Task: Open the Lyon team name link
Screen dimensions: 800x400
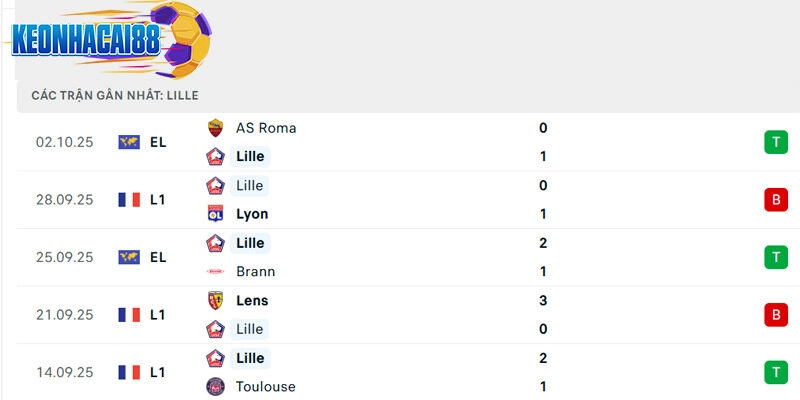Action: coord(252,214)
